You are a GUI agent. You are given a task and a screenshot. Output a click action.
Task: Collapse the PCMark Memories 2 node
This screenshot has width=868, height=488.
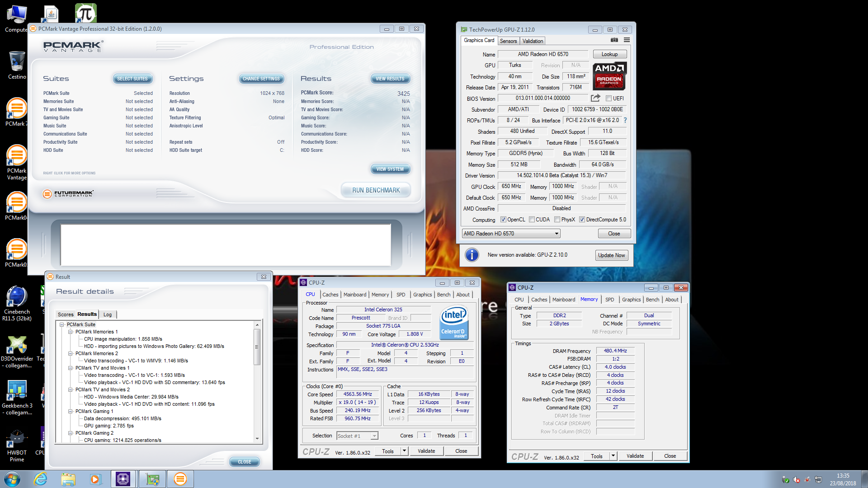tap(71, 353)
